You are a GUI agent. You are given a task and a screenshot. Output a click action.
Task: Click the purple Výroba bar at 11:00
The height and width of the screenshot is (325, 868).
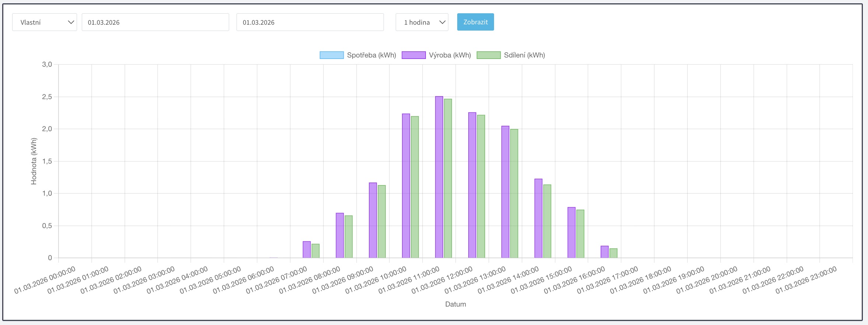click(x=439, y=177)
